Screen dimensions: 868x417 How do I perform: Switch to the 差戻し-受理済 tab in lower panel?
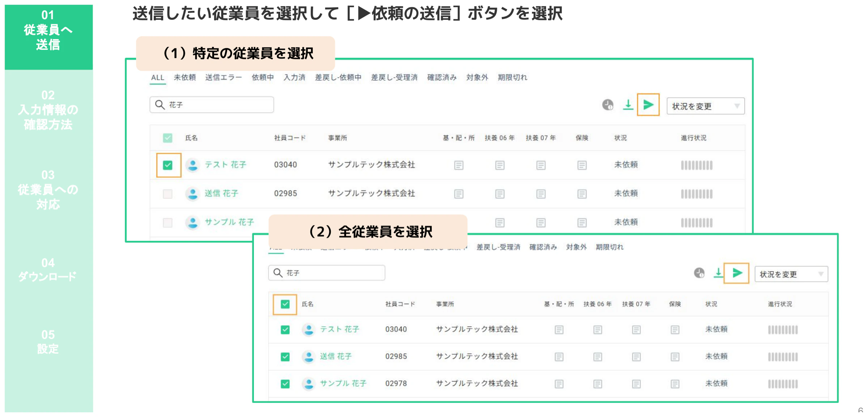(x=498, y=247)
